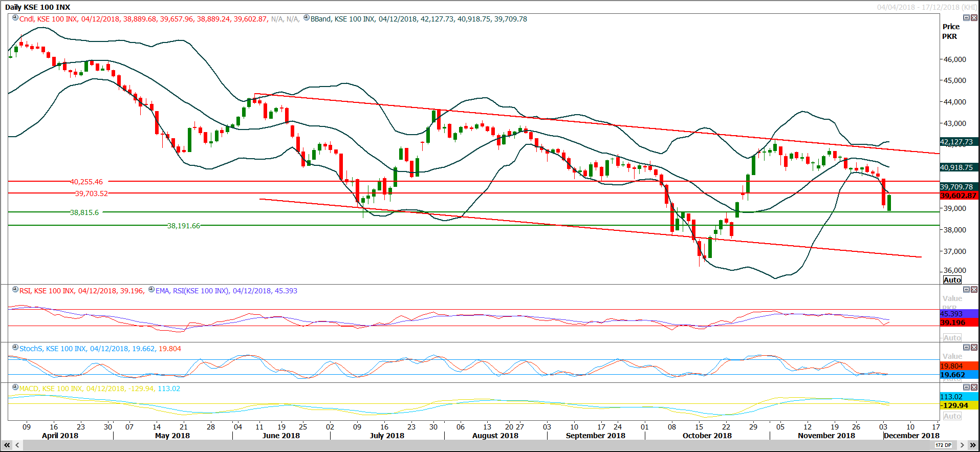Click the 19.804 StochS value tag
The width and height of the screenshot is (980, 452).
(x=959, y=366)
